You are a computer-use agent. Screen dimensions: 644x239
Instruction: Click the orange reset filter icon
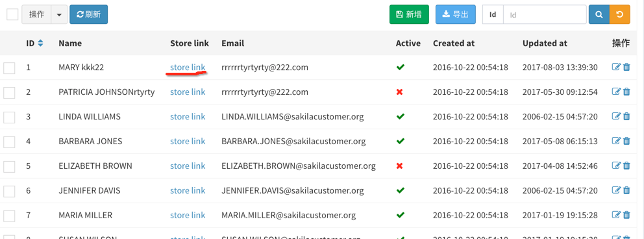(x=620, y=14)
